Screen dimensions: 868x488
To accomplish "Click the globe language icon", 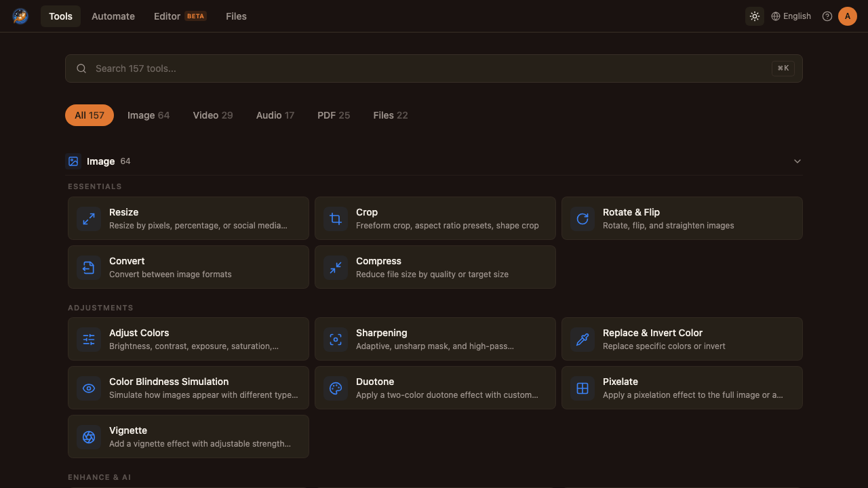I will click(x=776, y=16).
